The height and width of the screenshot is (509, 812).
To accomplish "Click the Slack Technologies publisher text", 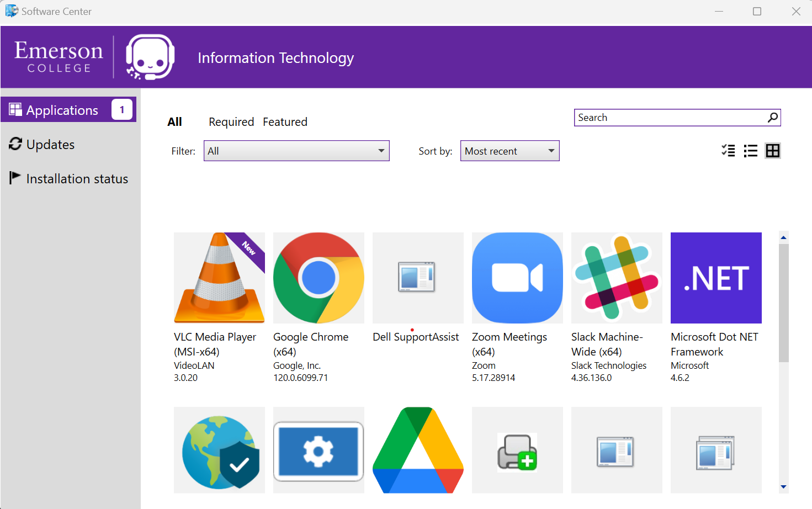I will pyautogui.click(x=609, y=365).
